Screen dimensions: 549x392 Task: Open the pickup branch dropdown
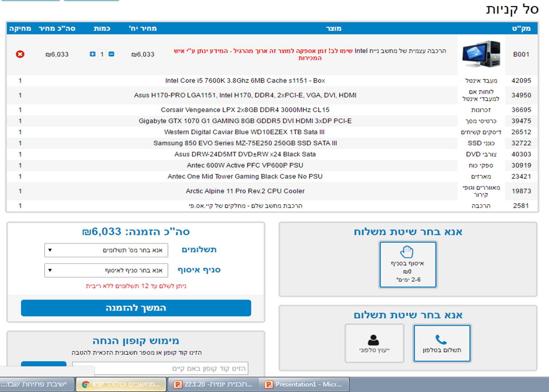[106, 270]
